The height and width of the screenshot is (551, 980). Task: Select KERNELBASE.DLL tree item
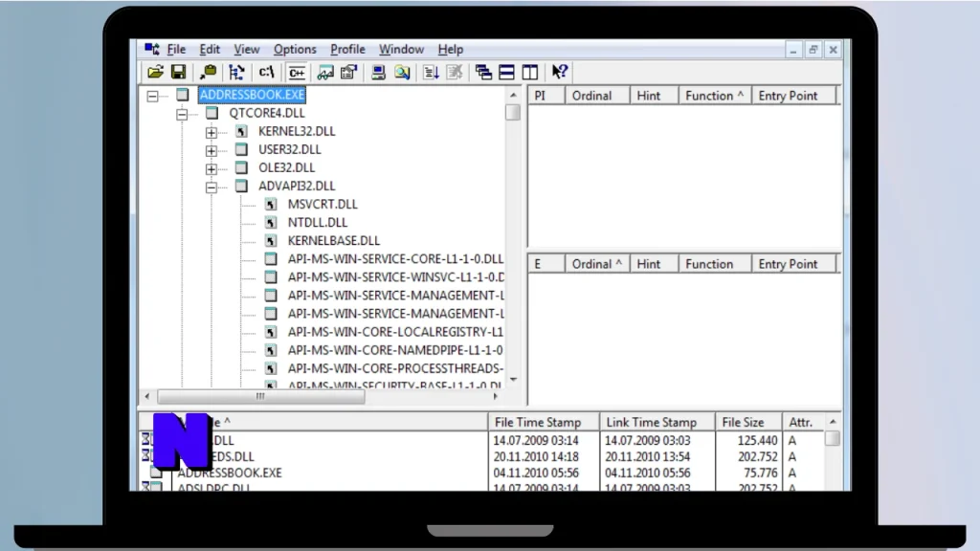pyautogui.click(x=334, y=240)
